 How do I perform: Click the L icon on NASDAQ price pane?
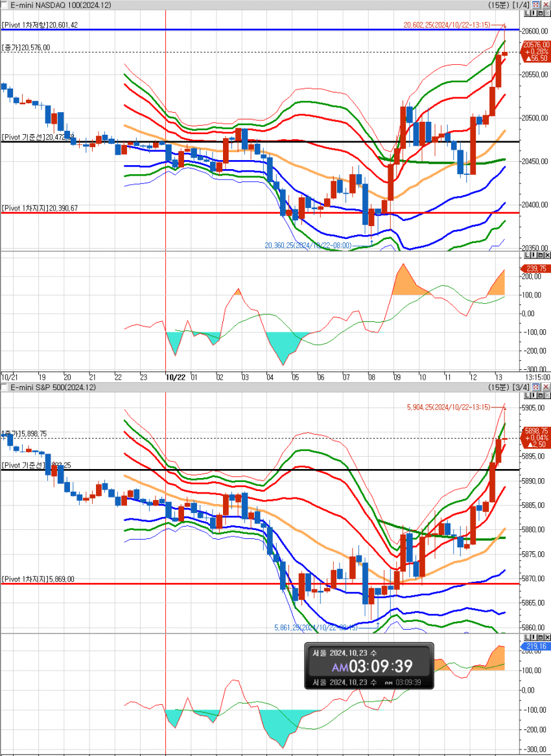point(526,14)
